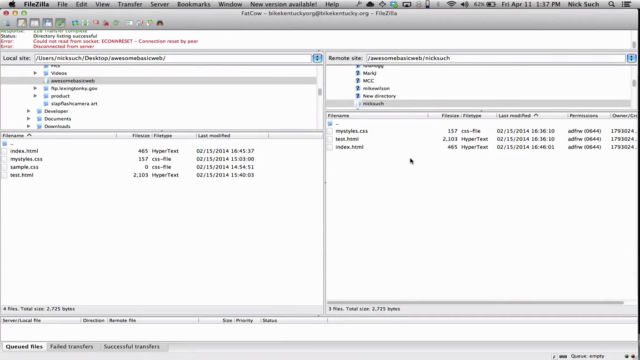Viewport: 640px width, 360px height.
Task: Expand the product folder
Action: pos(35,96)
